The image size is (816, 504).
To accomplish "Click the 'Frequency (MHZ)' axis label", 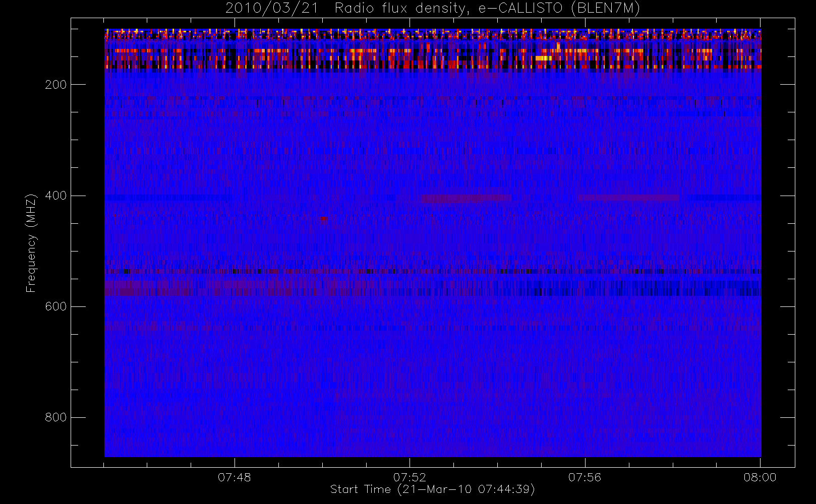I will 31,243.
